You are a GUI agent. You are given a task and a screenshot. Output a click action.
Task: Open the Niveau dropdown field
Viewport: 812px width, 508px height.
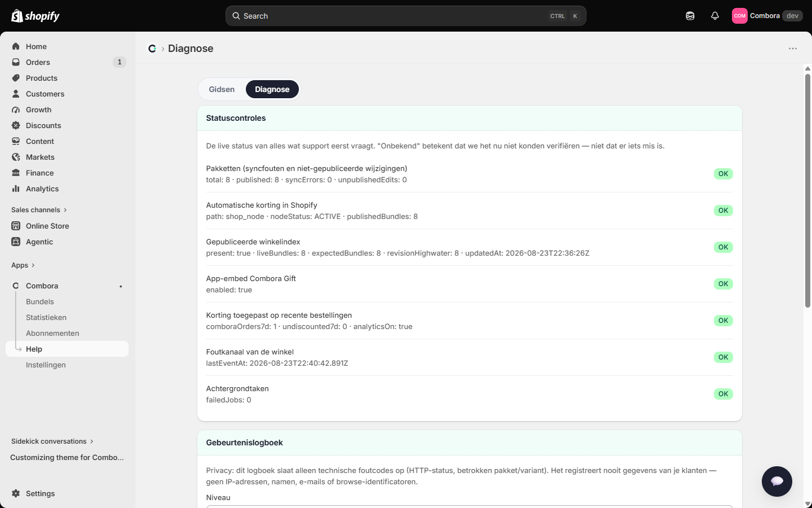(x=470, y=506)
